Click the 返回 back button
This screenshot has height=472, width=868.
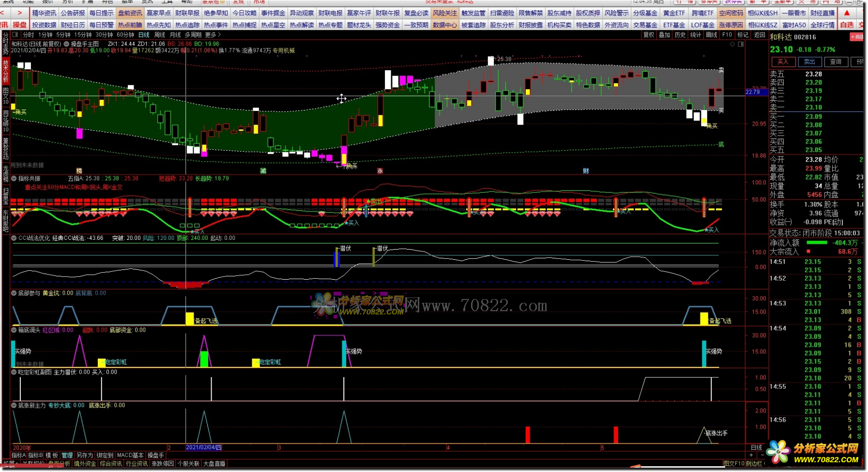[x=760, y=35]
